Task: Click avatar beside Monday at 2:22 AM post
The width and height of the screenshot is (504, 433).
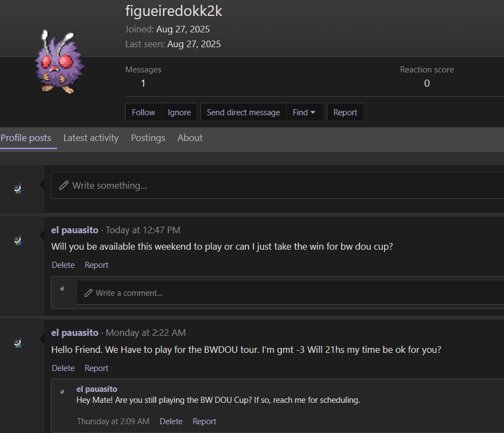Action: click(19, 342)
